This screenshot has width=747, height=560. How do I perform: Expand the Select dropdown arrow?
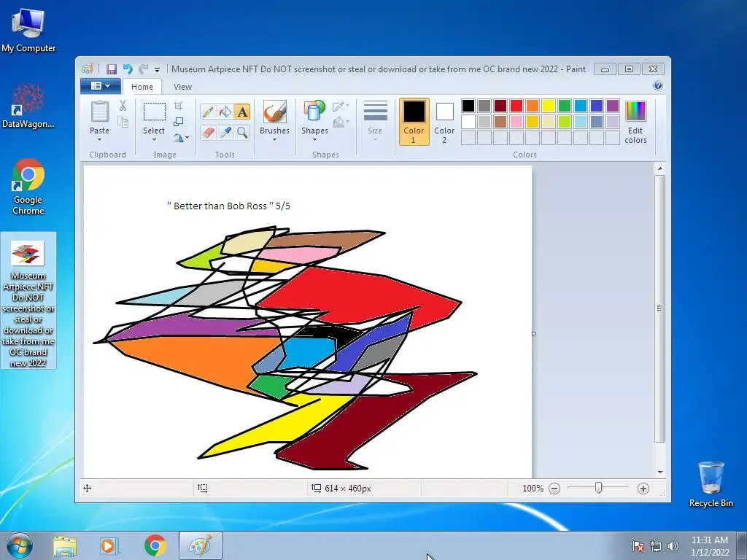click(154, 139)
